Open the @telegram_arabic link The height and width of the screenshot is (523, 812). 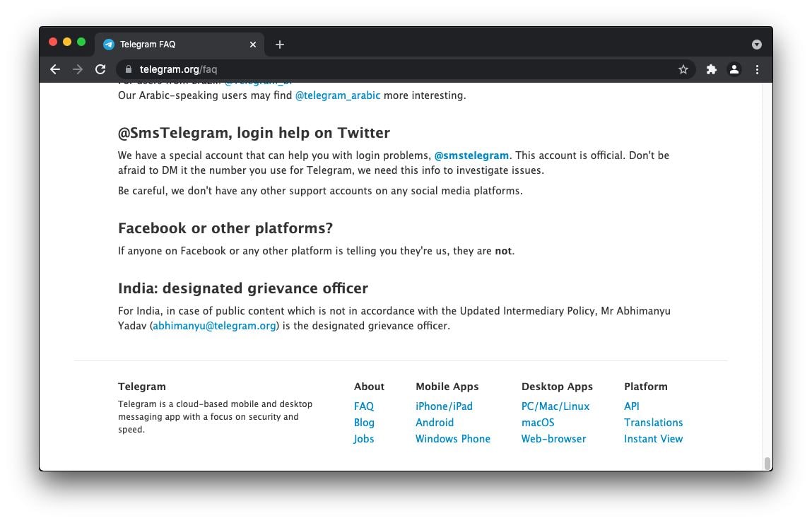[x=338, y=95]
